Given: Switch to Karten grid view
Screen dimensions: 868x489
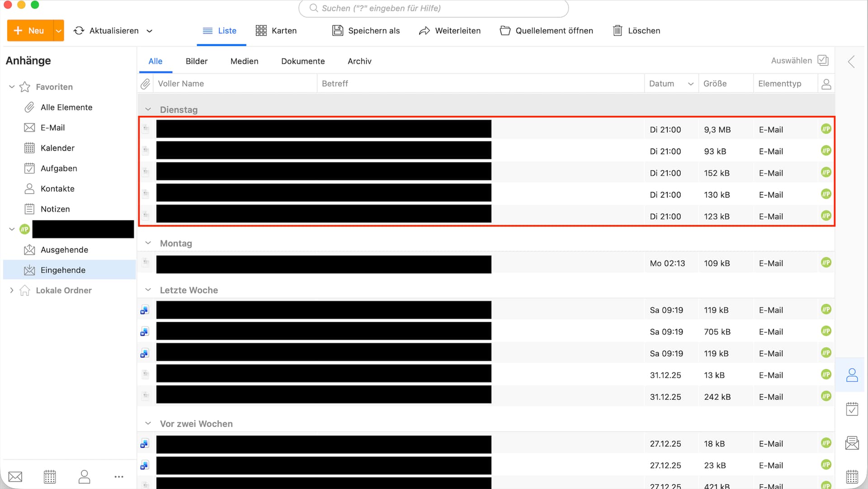Looking at the screenshot, I should coord(276,31).
